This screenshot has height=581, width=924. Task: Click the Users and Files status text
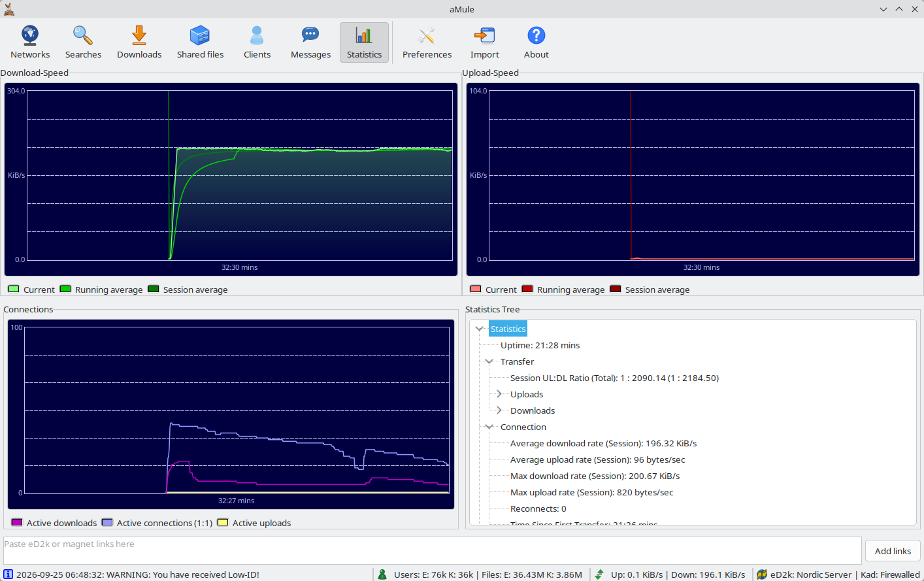tap(487, 574)
